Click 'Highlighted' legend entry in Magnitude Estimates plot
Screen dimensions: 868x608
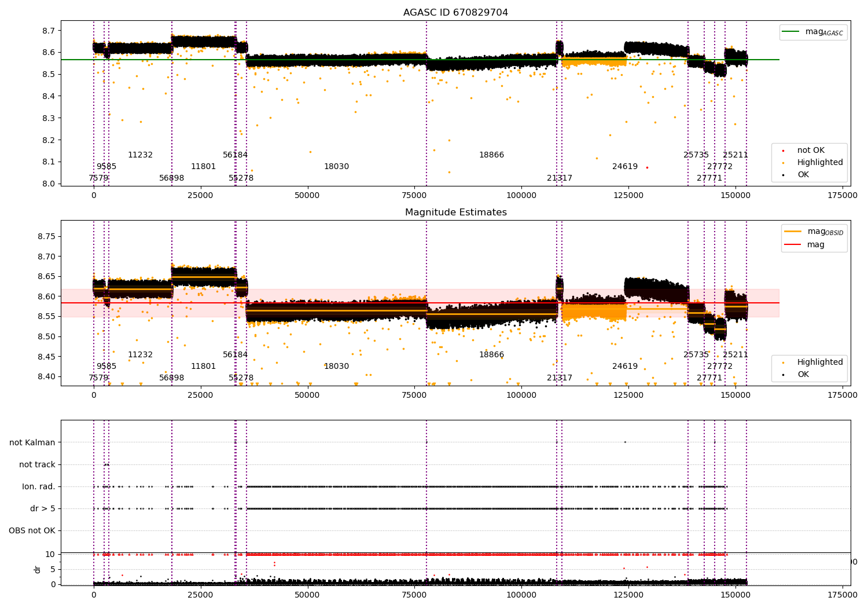pos(820,362)
